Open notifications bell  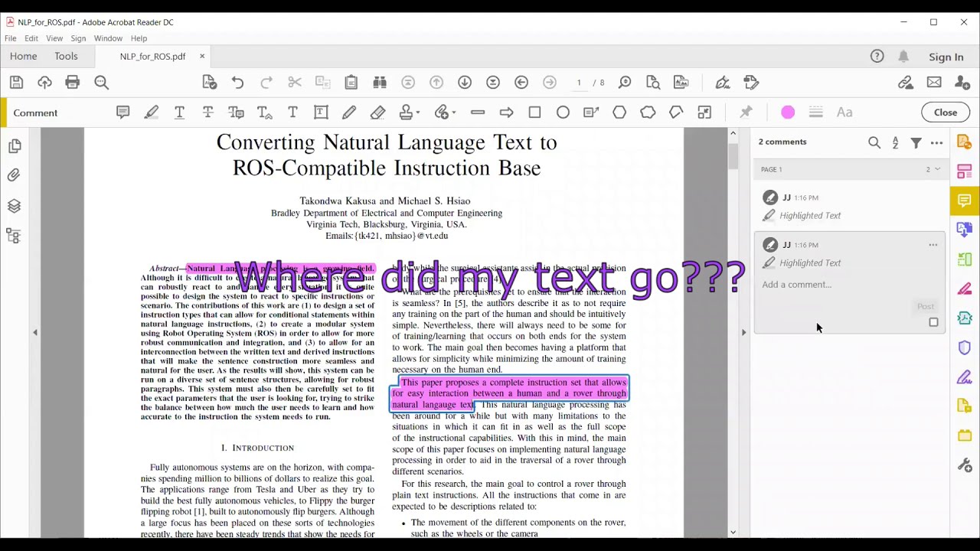[903, 57]
